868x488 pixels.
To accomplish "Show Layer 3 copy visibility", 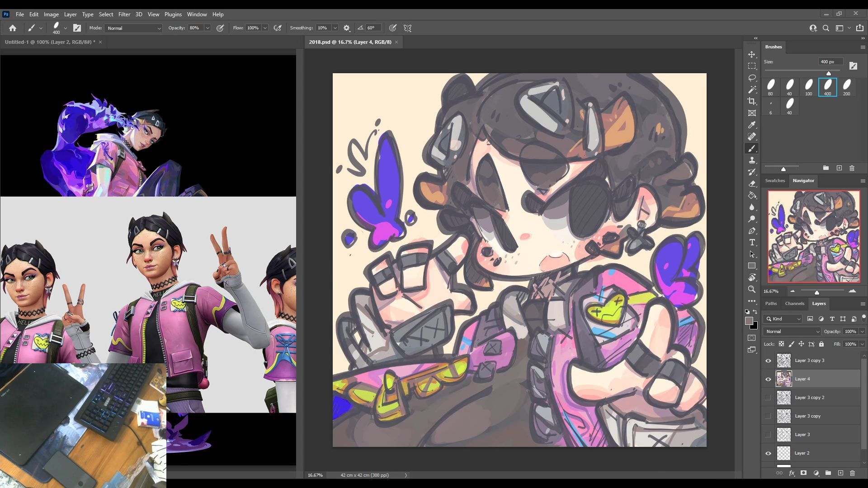I will pyautogui.click(x=768, y=416).
